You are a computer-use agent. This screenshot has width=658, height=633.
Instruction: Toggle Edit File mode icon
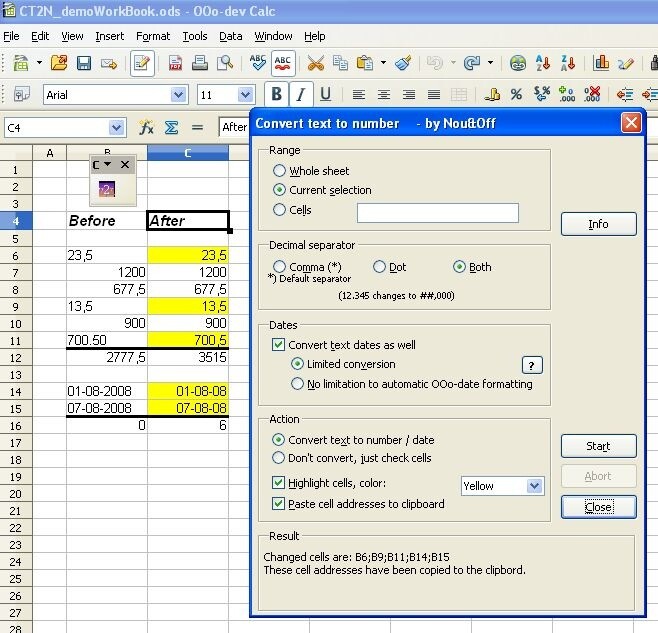[142, 63]
